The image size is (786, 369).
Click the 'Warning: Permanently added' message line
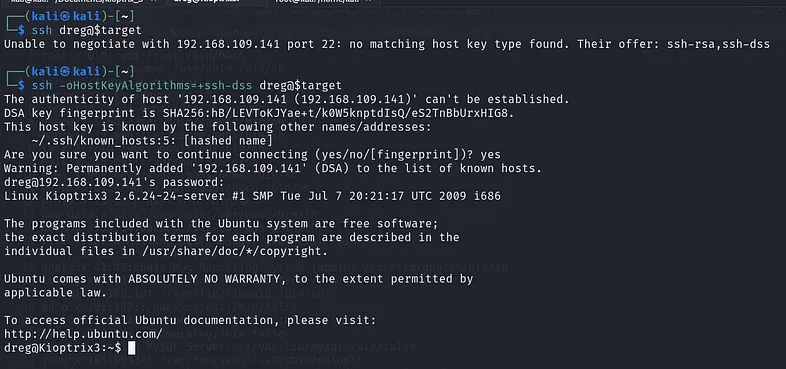click(x=273, y=168)
